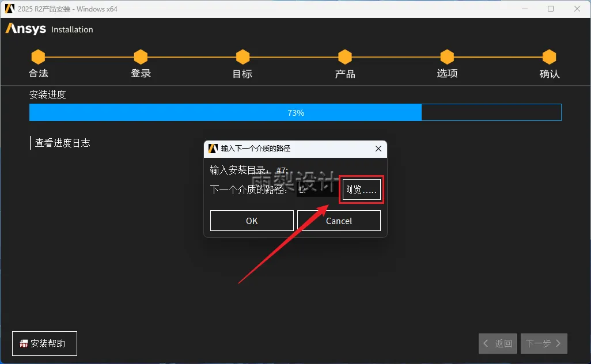Click the Ansys icon in the dialog title bar
The width and height of the screenshot is (591, 364).
(213, 149)
